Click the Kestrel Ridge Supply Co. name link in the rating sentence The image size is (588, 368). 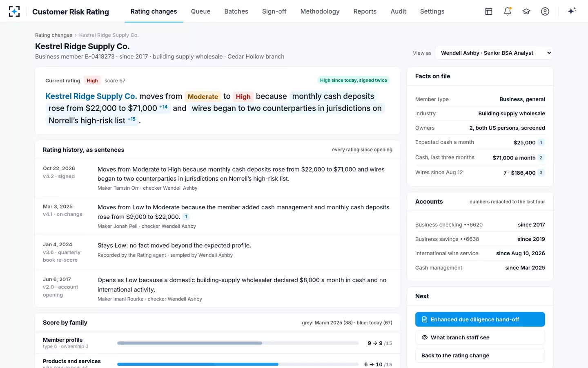[91, 96]
